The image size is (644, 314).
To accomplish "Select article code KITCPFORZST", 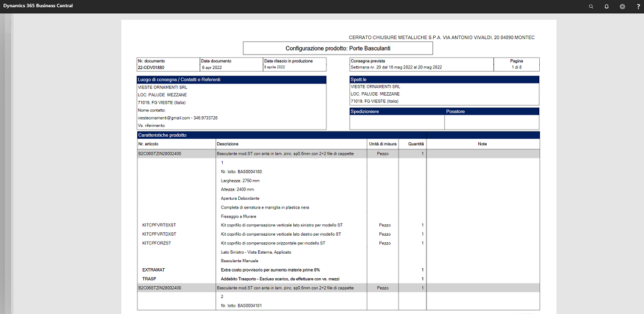I will (157, 244).
